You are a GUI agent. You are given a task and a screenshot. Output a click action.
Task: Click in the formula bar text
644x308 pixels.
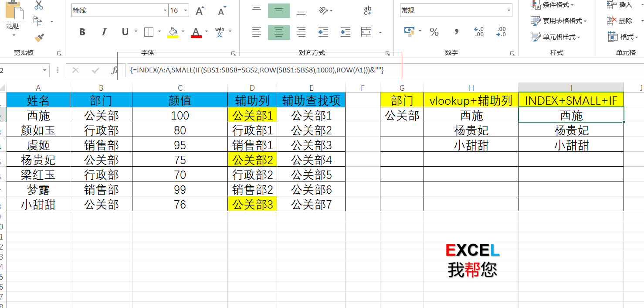pos(257,70)
